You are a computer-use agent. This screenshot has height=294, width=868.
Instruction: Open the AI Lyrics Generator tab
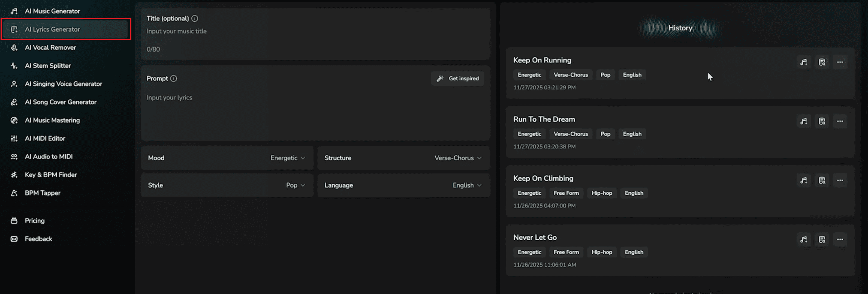[x=52, y=29]
